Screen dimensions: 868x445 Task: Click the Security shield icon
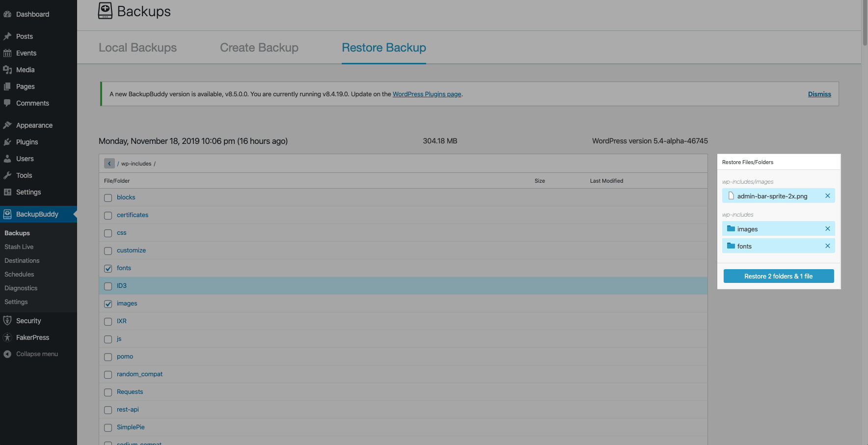tap(7, 321)
